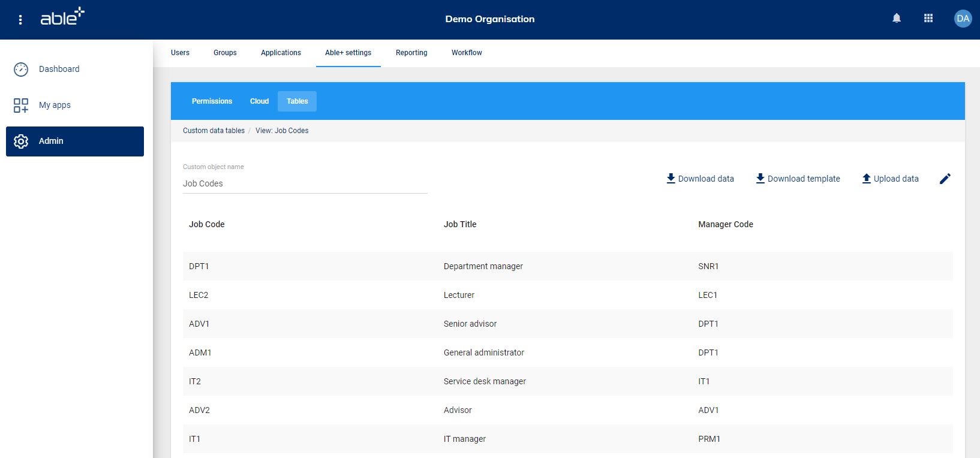
Task: Click the pencil edit icon
Action: [945, 179]
